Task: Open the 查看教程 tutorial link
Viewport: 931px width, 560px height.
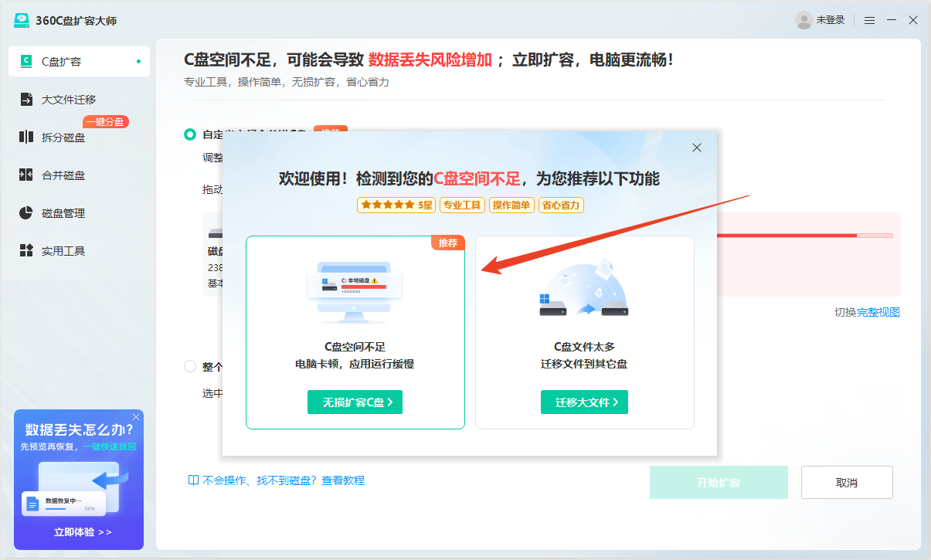Action: [343, 480]
